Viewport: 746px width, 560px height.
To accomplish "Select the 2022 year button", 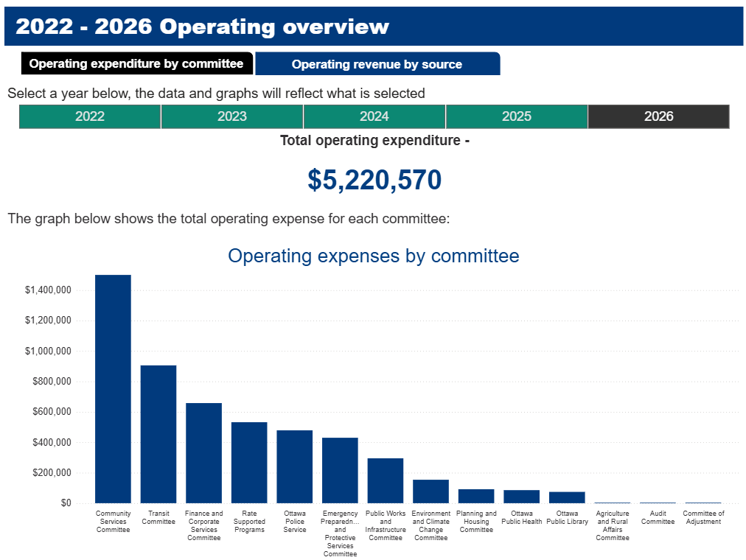I will click(90, 116).
